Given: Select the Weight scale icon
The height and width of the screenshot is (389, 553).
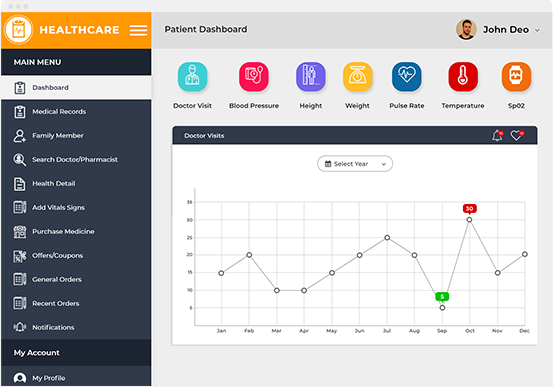Looking at the screenshot, I should (357, 77).
